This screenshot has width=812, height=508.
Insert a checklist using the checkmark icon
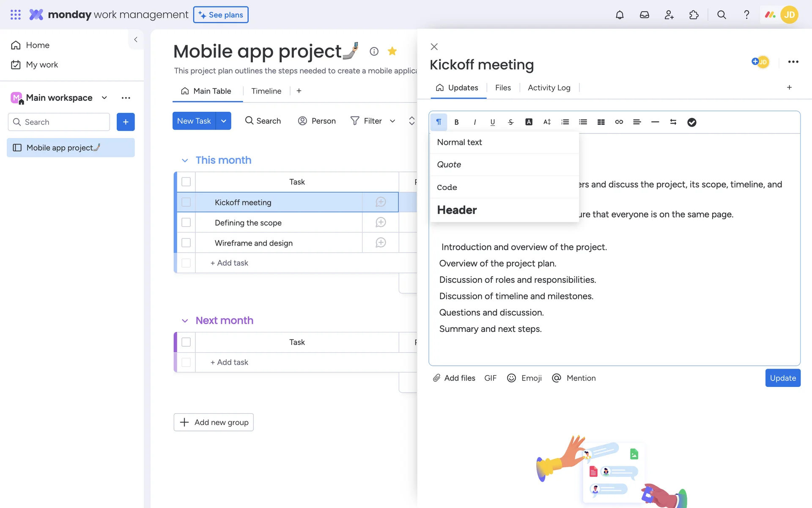(x=691, y=122)
